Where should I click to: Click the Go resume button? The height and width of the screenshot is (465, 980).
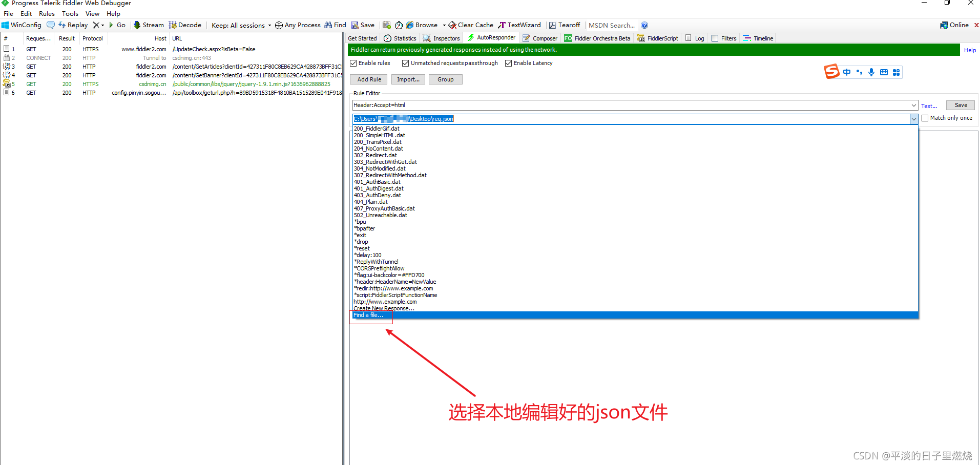[117, 25]
